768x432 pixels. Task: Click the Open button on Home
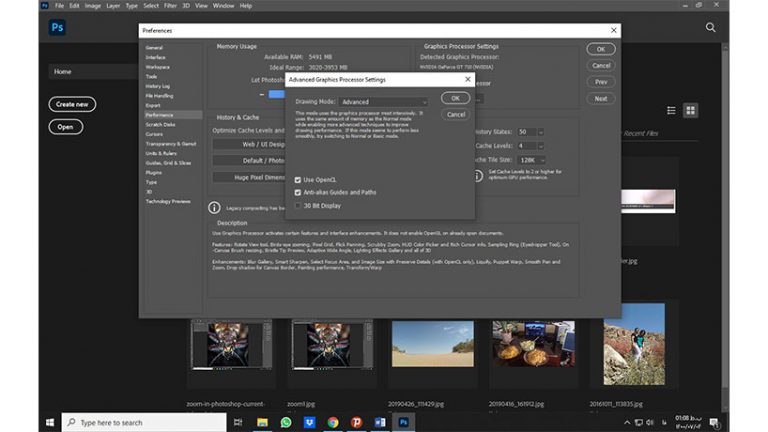[66, 127]
